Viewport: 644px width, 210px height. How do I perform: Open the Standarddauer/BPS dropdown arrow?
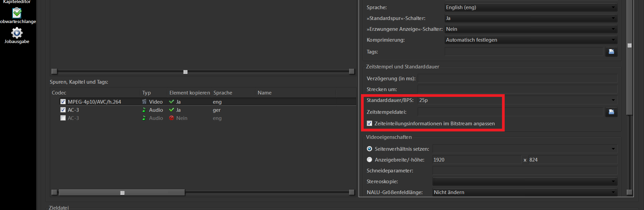point(613,100)
